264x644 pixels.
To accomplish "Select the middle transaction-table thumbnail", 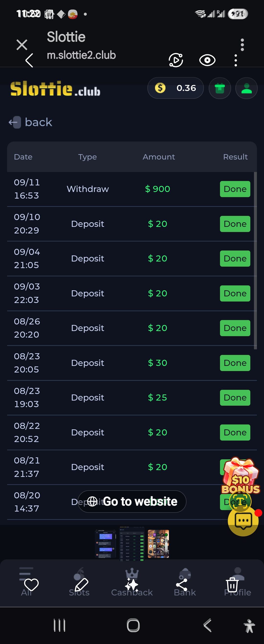I will [x=132, y=543].
